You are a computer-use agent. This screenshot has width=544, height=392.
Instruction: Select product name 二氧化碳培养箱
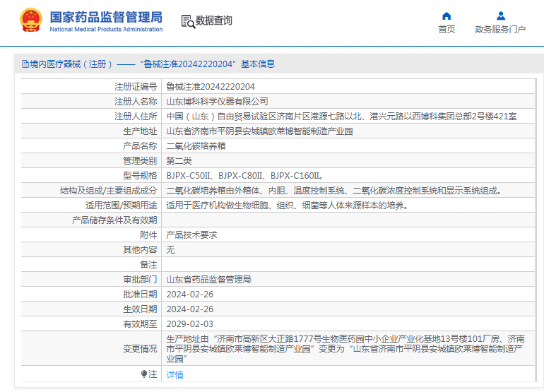[x=196, y=146]
